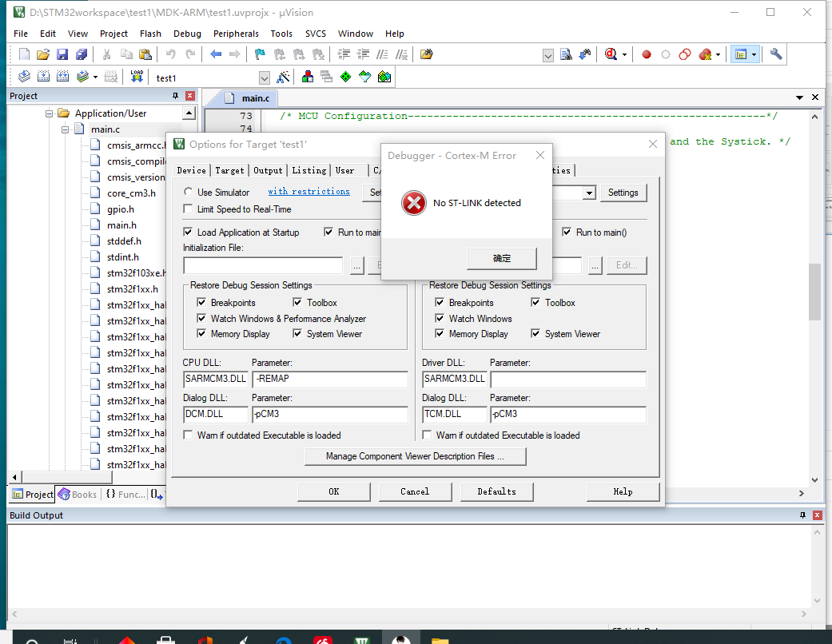Click the Save All icon
The width and height of the screenshot is (832, 644).
point(82,54)
